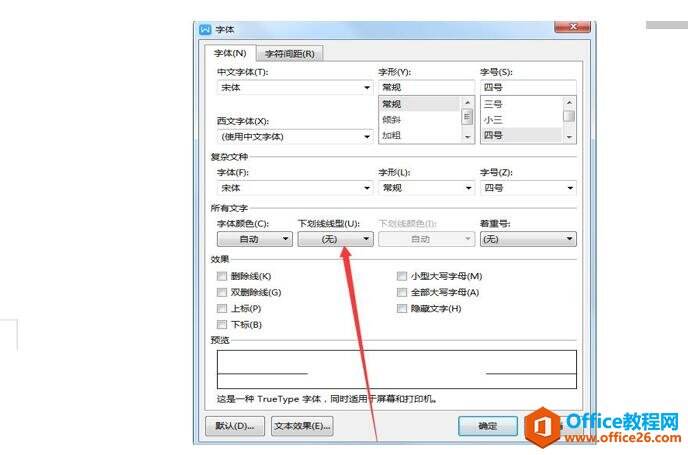
Task: Select 常规 in the 字形 list
Action: pos(419,104)
